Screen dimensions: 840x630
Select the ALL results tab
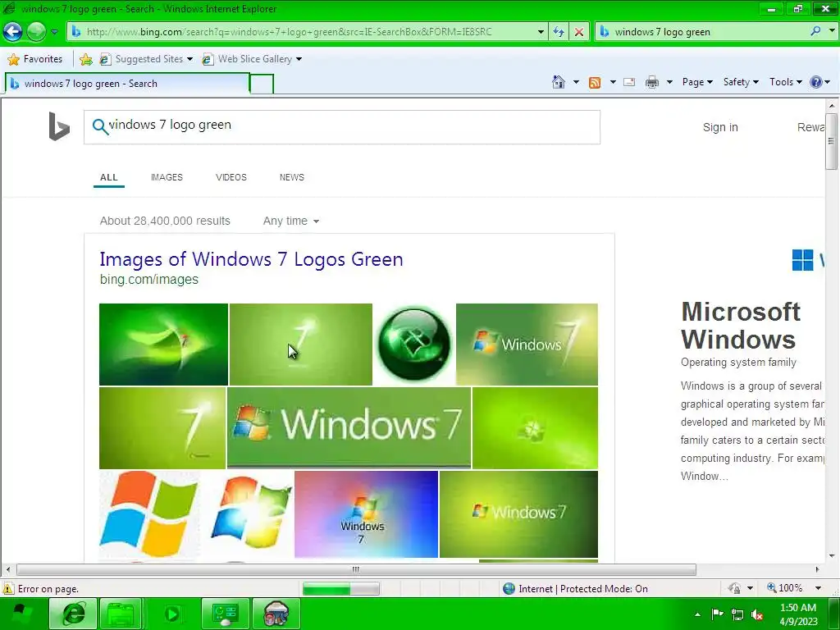109,177
